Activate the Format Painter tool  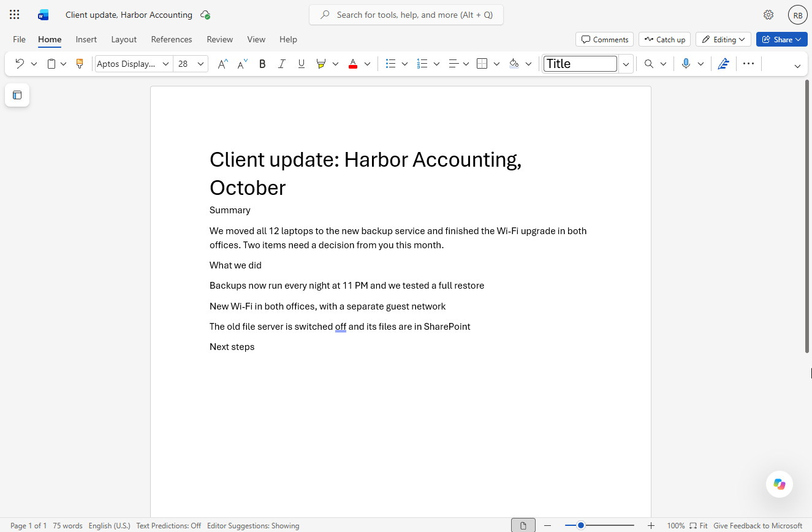[79, 64]
